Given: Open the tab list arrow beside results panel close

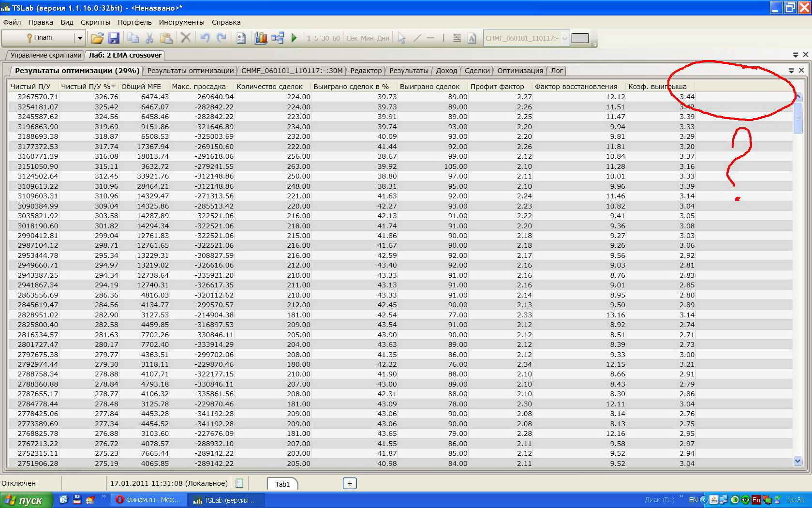Looking at the screenshot, I should point(791,71).
